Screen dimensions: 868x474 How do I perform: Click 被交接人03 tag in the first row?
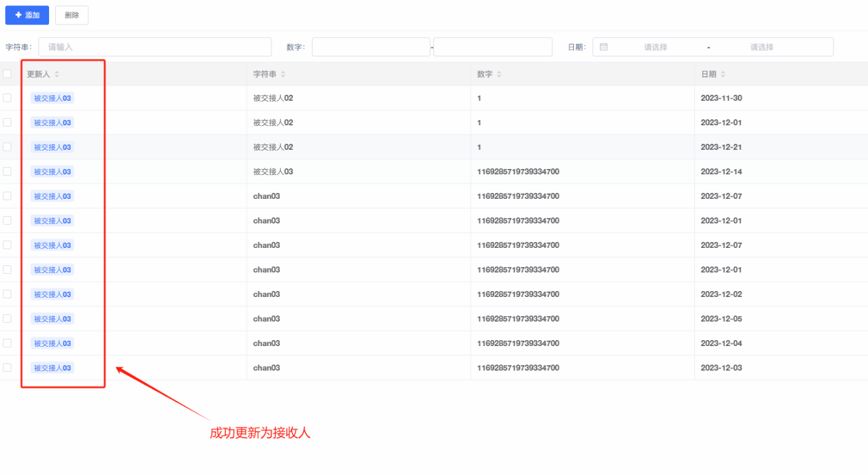pyautogui.click(x=52, y=98)
